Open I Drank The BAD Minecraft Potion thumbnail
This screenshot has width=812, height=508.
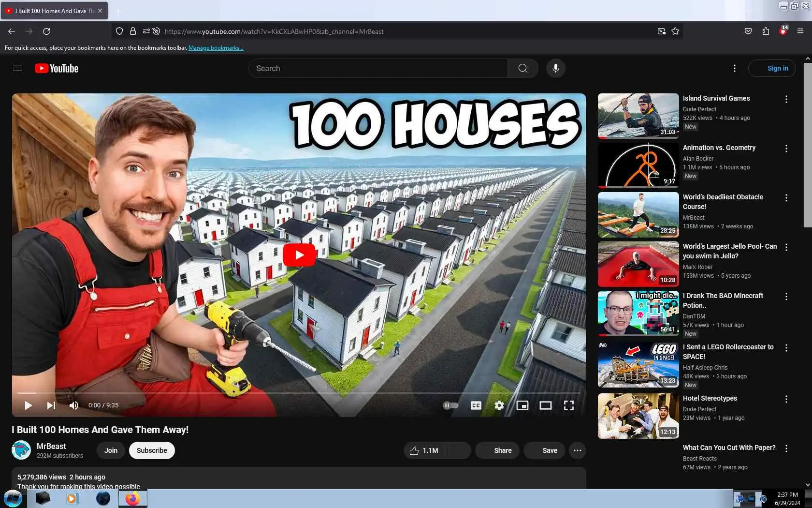(638, 314)
